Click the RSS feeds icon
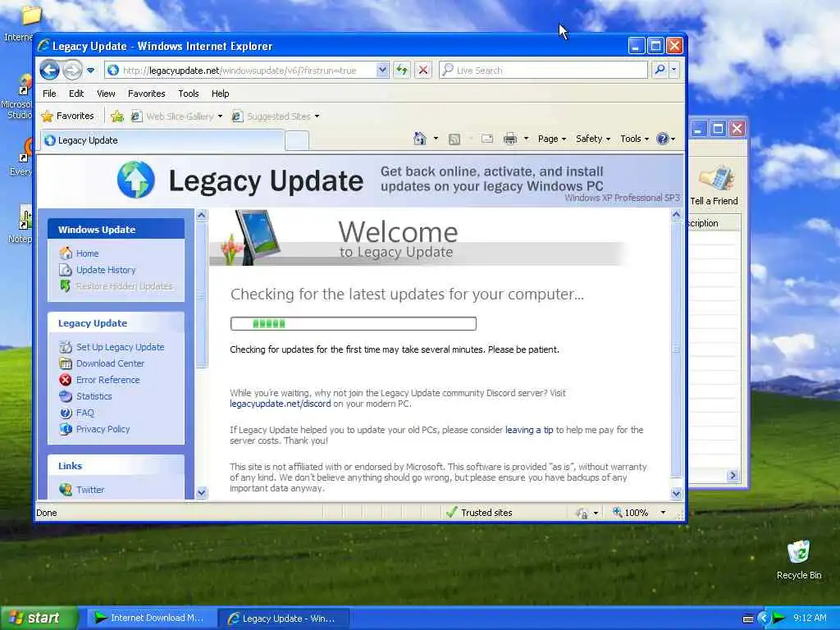 coord(454,139)
